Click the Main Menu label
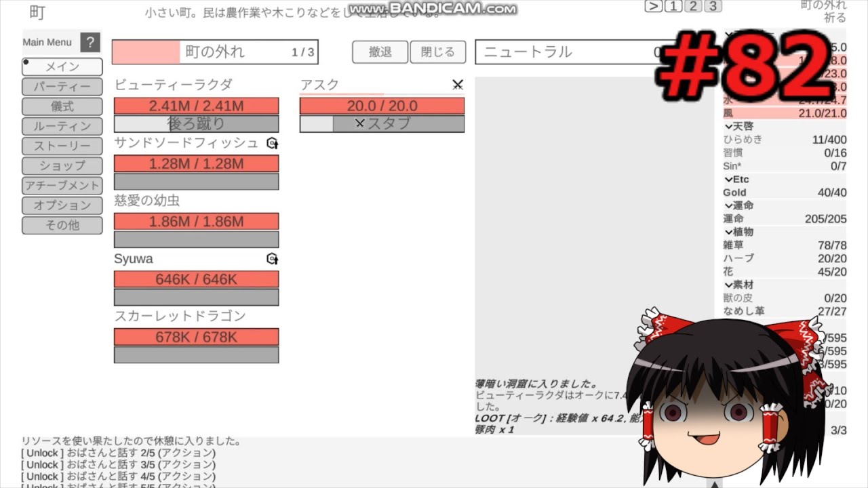This screenshot has height=488, width=868. pyautogui.click(x=47, y=42)
